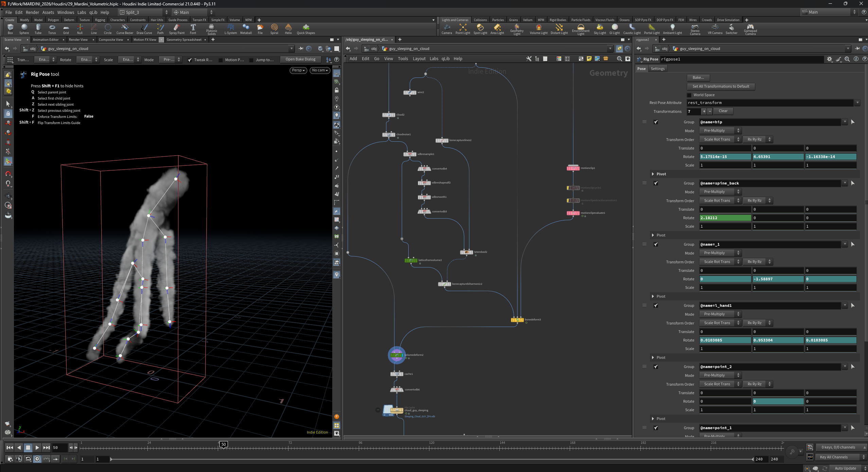Click Set All Transformations to Default

click(721, 86)
